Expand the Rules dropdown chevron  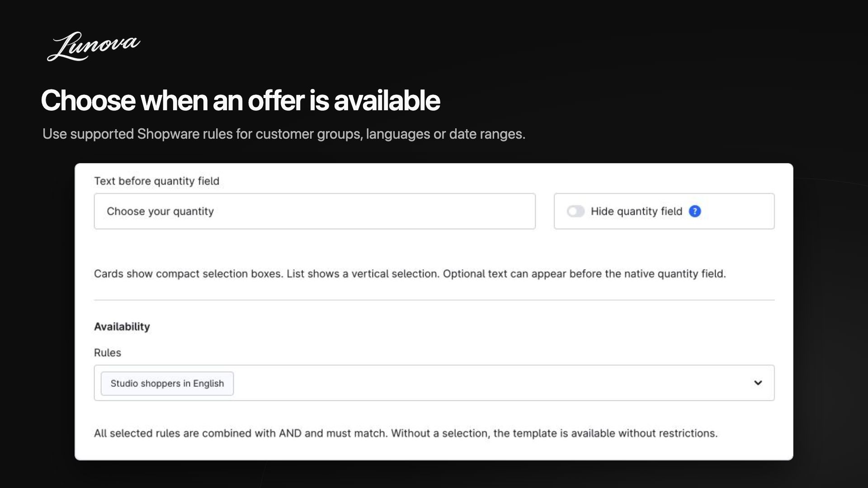758,383
